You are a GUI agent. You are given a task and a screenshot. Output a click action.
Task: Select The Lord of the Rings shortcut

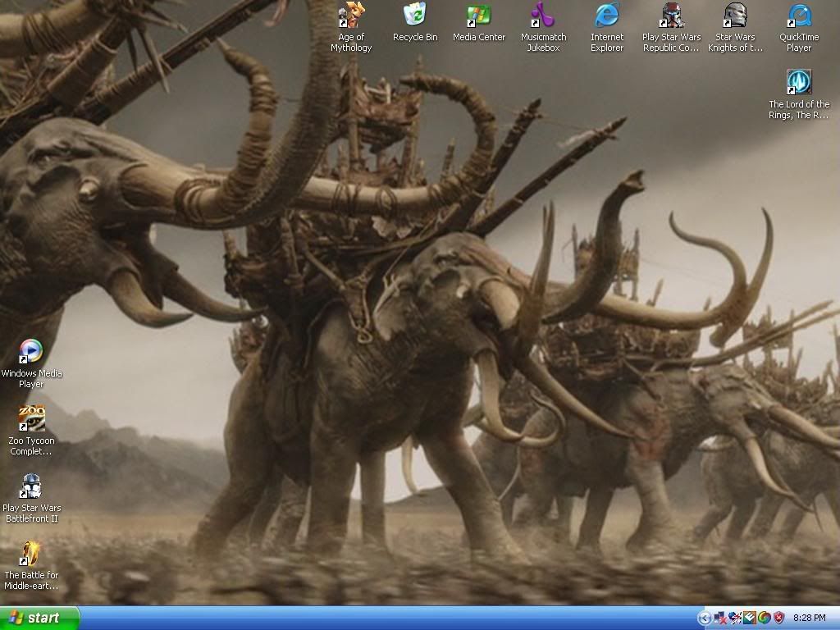[x=799, y=95]
